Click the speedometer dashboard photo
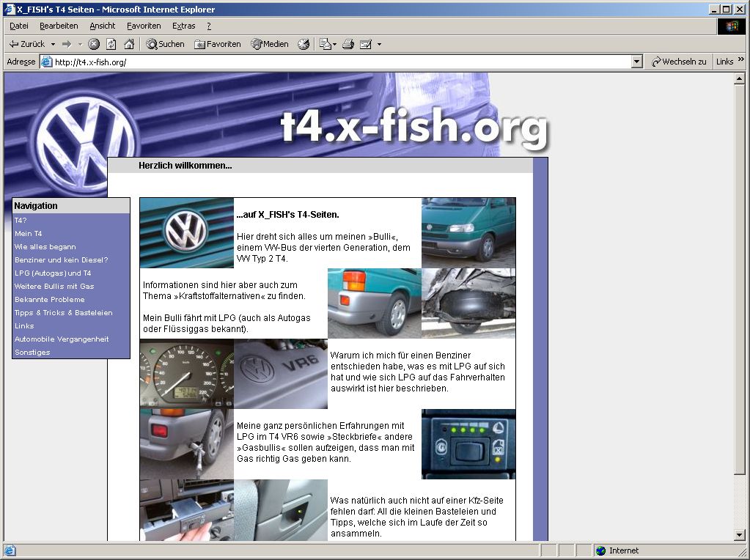750x560 pixels. 187,374
